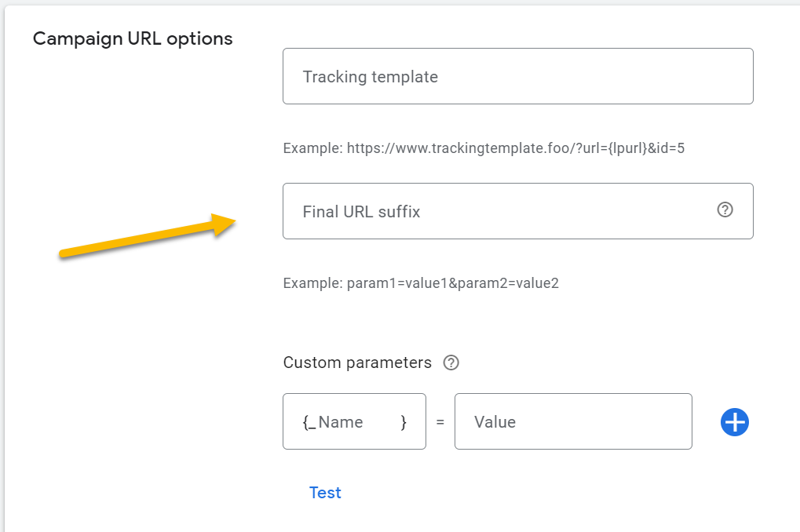Select the custom parameter Name field
The height and width of the screenshot is (532, 800).
(x=353, y=422)
